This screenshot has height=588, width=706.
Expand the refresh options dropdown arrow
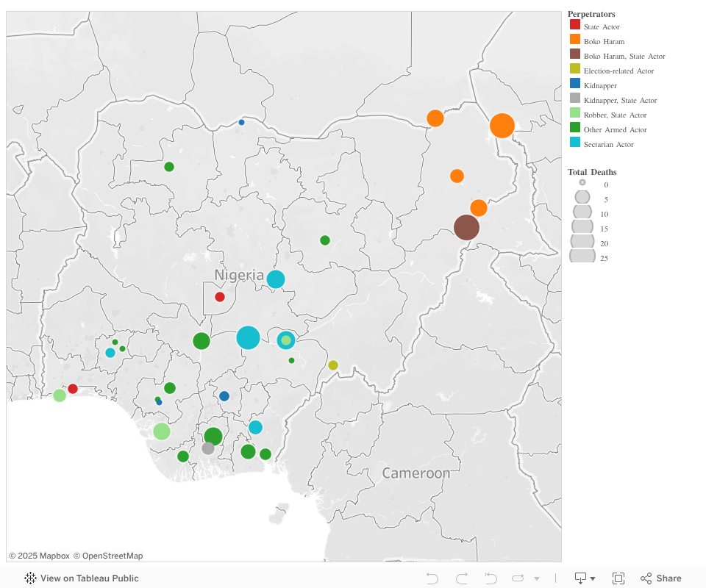pyautogui.click(x=537, y=578)
